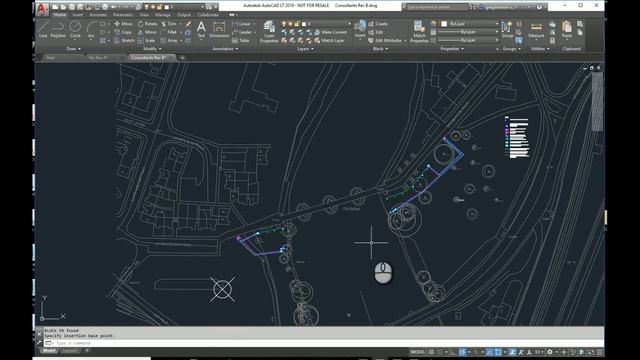Click the white ByLayer color swatch

point(444,24)
